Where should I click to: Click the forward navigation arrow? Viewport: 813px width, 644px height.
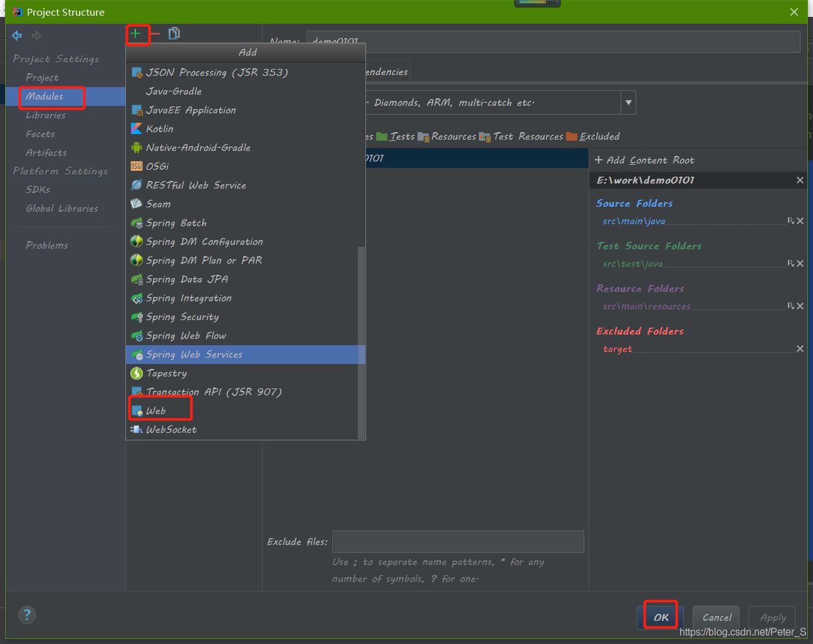click(x=36, y=36)
